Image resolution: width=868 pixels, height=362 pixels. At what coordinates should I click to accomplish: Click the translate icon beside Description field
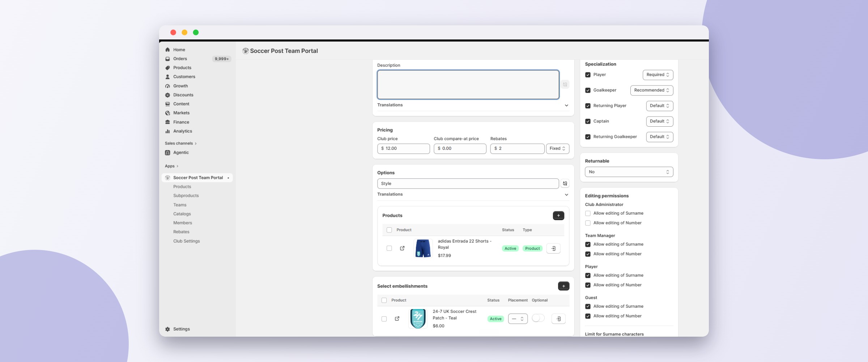tap(565, 84)
